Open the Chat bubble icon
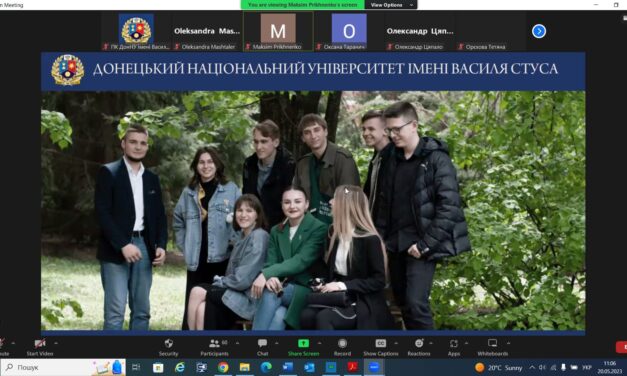 point(262,343)
